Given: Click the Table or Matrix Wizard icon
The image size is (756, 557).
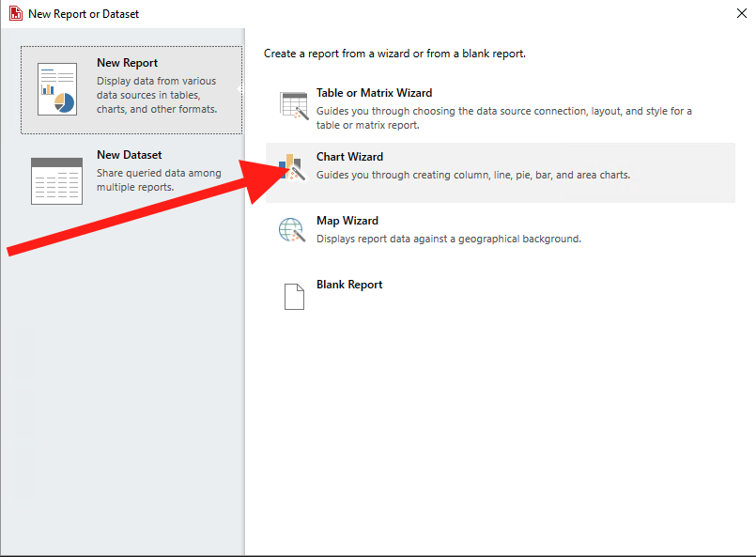Looking at the screenshot, I should (x=294, y=106).
